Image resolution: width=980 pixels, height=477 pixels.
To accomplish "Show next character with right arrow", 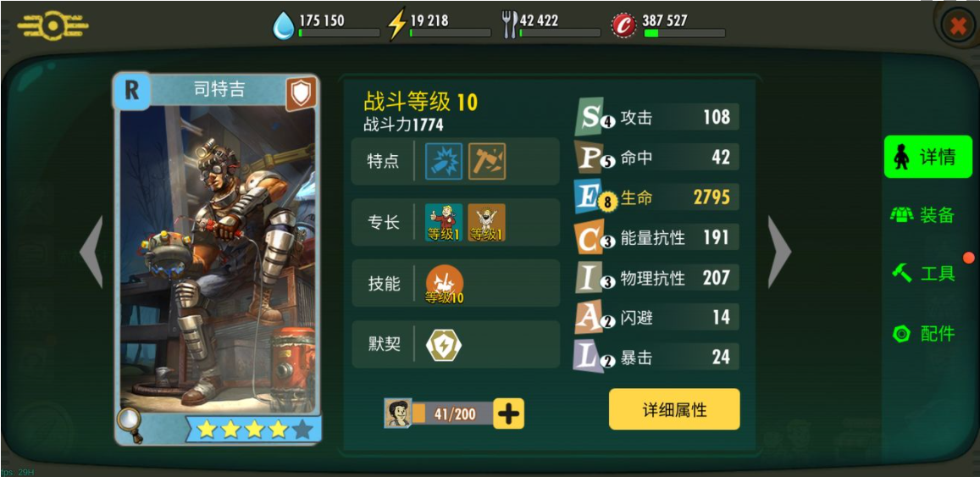I will tap(779, 252).
